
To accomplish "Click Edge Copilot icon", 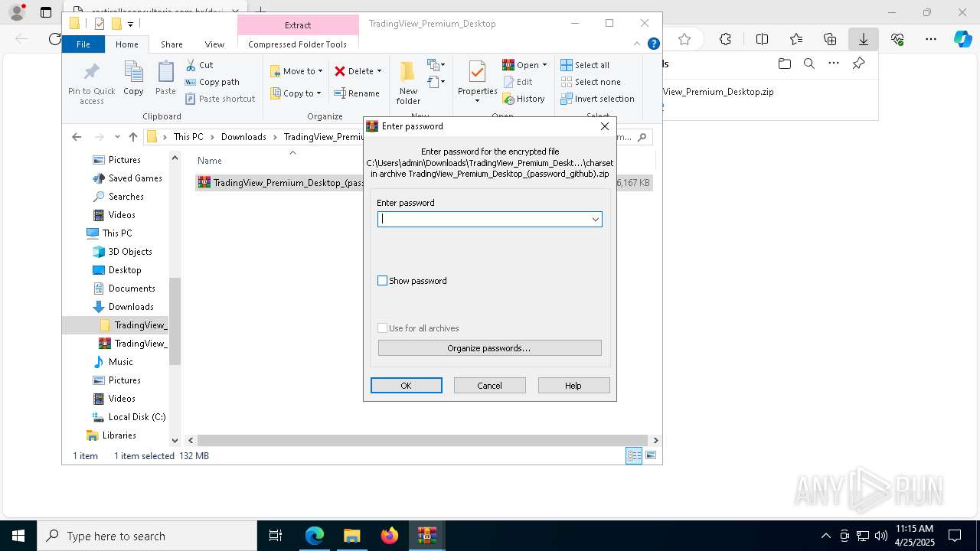I will pos(962,39).
